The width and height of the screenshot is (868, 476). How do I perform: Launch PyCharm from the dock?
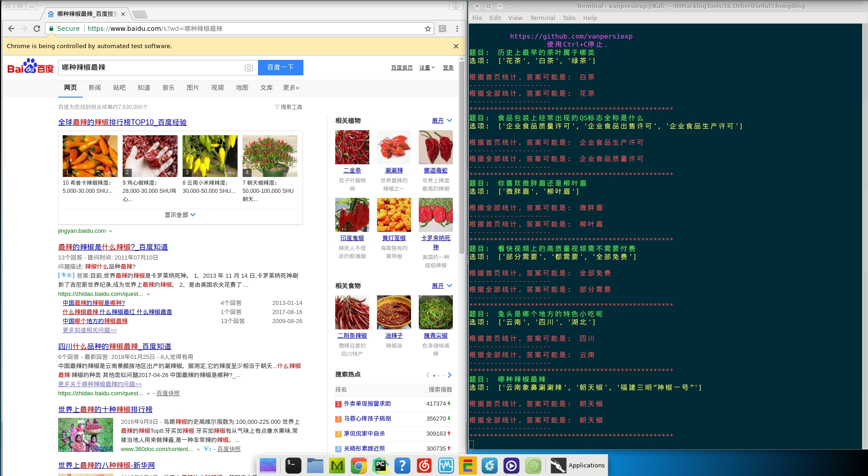(380, 466)
